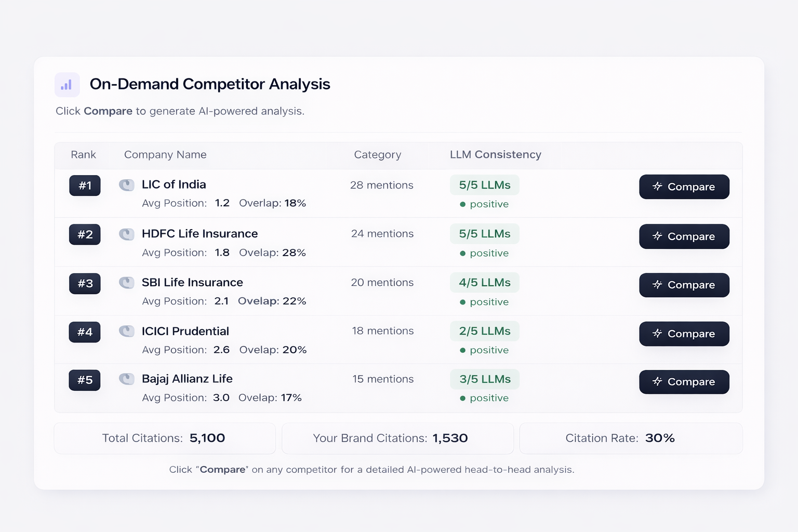
Task: Open the Total Citations stat card
Action: pos(165,438)
